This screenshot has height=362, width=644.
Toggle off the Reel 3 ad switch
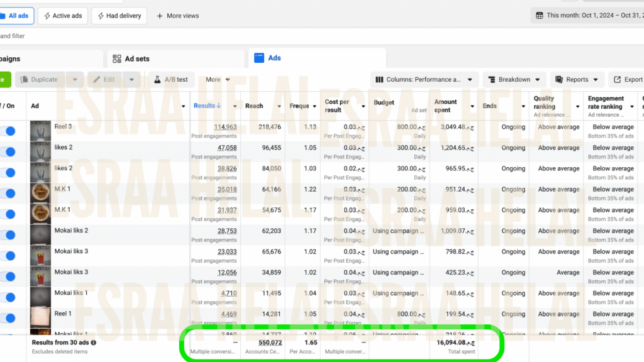8,131
